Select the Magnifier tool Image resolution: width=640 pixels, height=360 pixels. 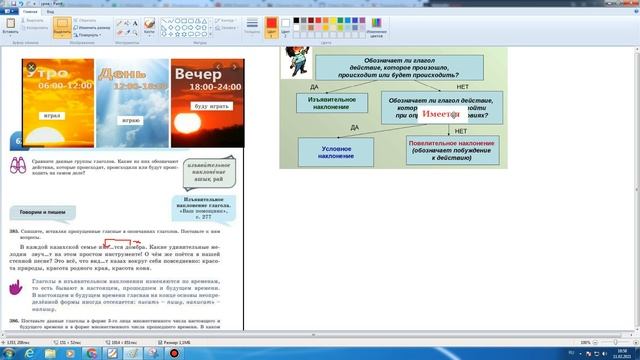pyautogui.click(x=135, y=32)
